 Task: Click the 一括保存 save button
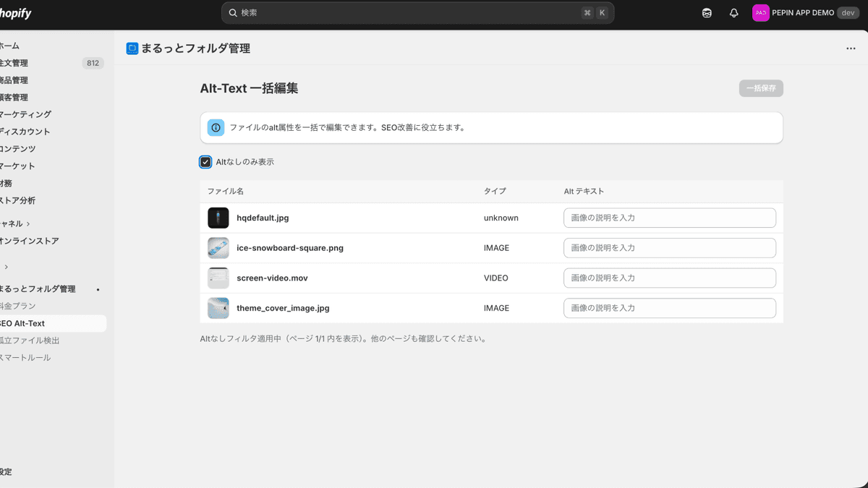(760, 87)
